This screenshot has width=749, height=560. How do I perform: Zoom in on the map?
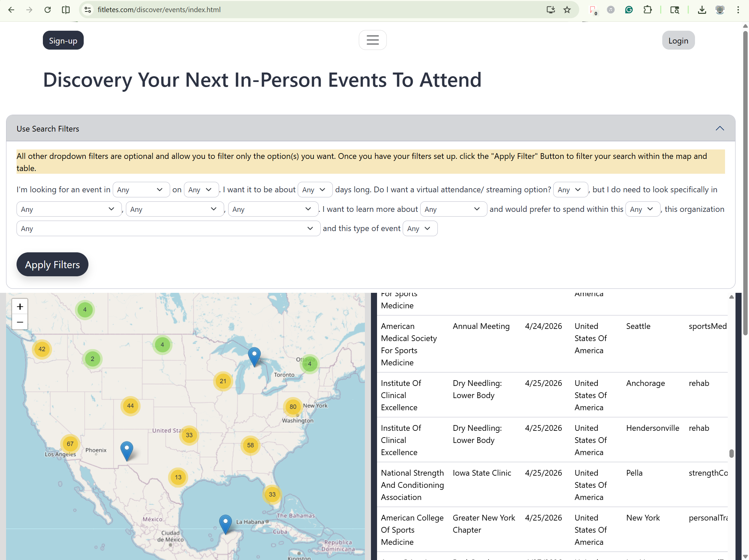(x=20, y=307)
